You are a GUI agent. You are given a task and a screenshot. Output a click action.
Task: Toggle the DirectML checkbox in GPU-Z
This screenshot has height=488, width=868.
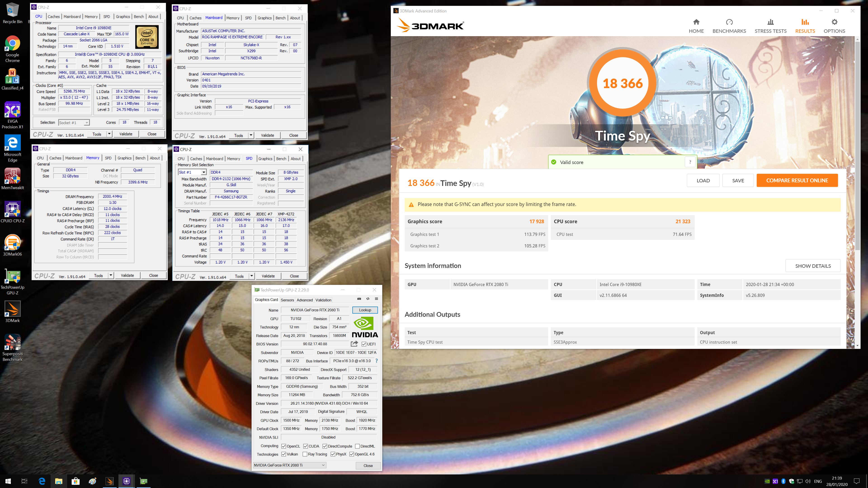(x=357, y=446)
